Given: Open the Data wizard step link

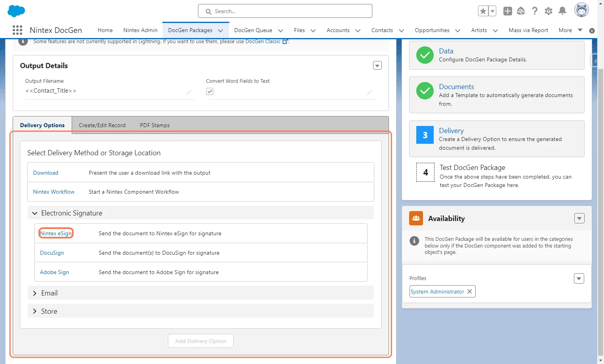Looking at the screenshot, I should [x=446, y=51].
